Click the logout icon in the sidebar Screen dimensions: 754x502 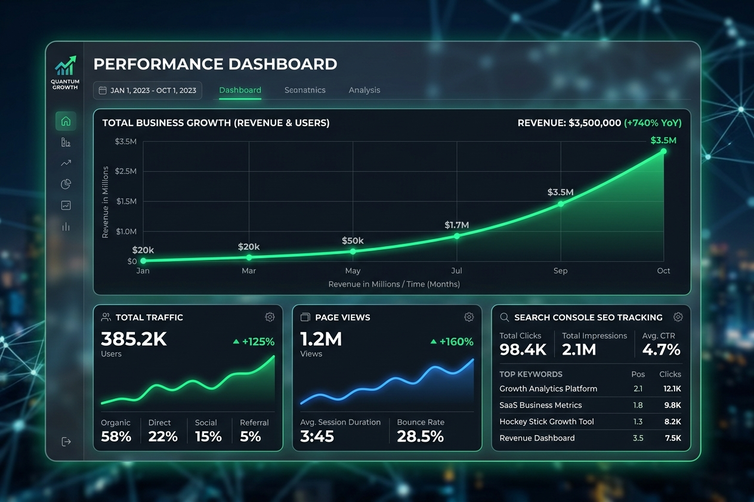click(x=66, y=442)
